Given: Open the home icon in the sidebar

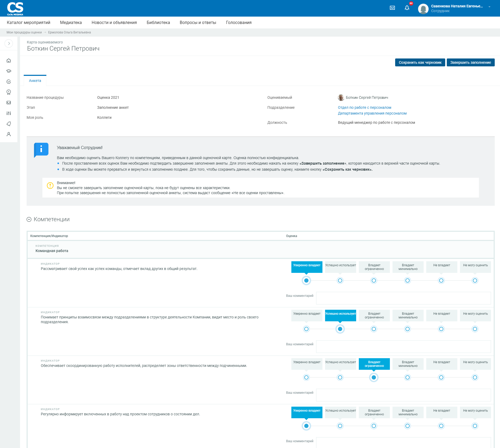Looking at the screenshot, I should pos(9,61).
